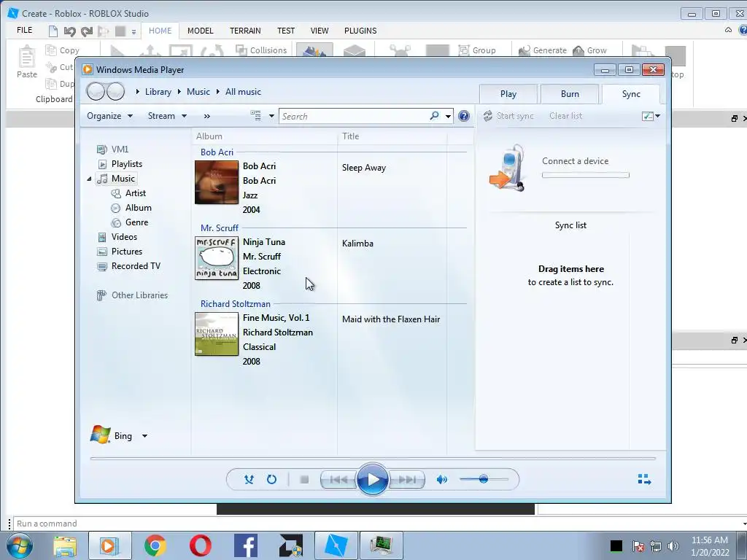Viewport: 747px width, 560px height.
Task: Click the Windows Start button
Action: pyautogui.click(x=20, y=545)
